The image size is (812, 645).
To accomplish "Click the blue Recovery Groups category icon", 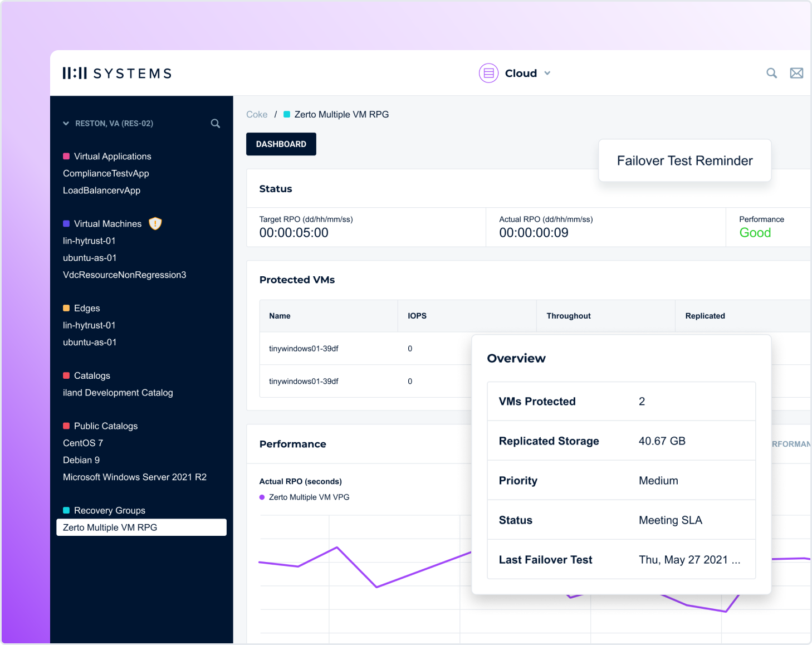I will tap(66, 510).
